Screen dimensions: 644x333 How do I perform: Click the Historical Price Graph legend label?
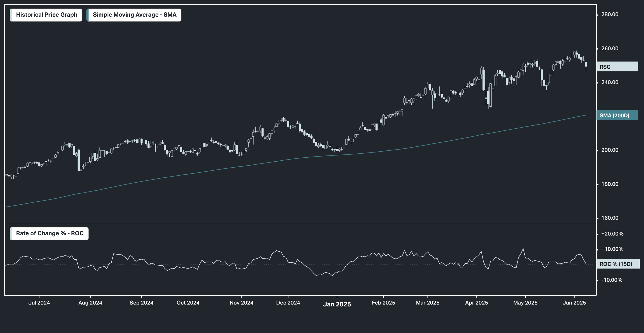[46, 15]
